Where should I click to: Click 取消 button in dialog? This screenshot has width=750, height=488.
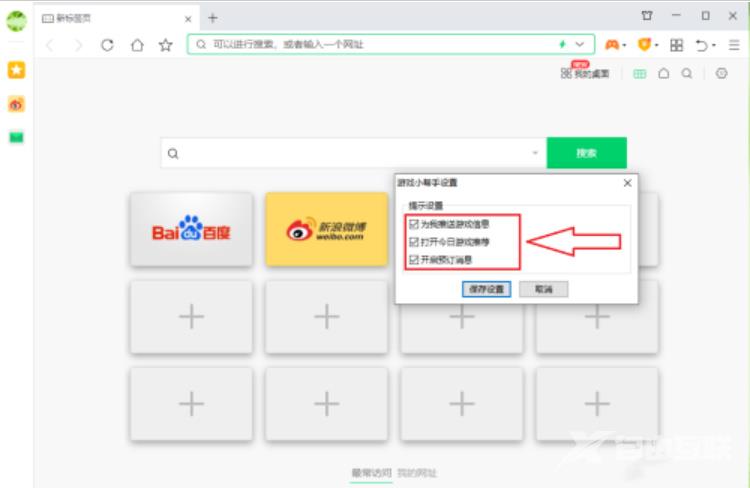544,289
